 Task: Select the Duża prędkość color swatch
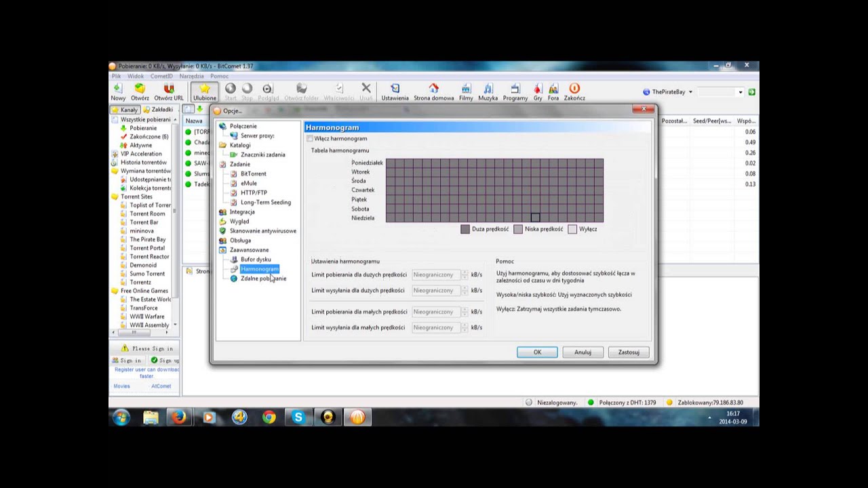tap(465, 229)
